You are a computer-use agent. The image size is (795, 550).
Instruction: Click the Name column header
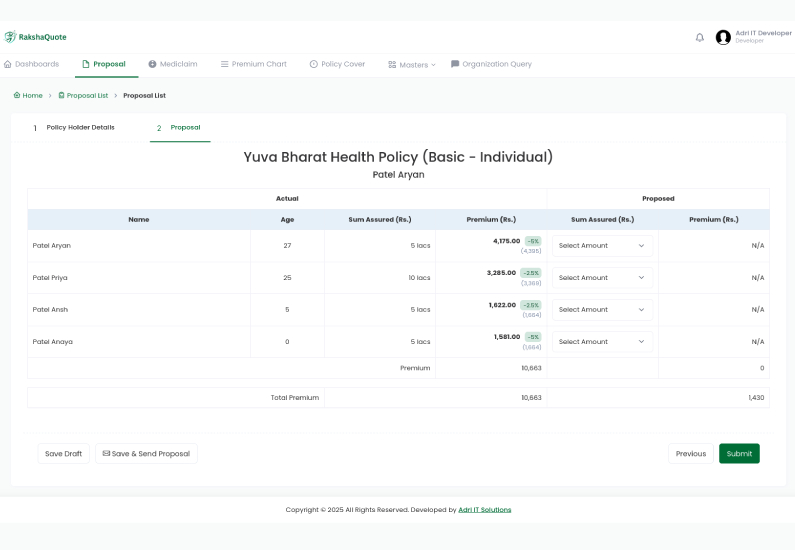[x=139, y=219]
